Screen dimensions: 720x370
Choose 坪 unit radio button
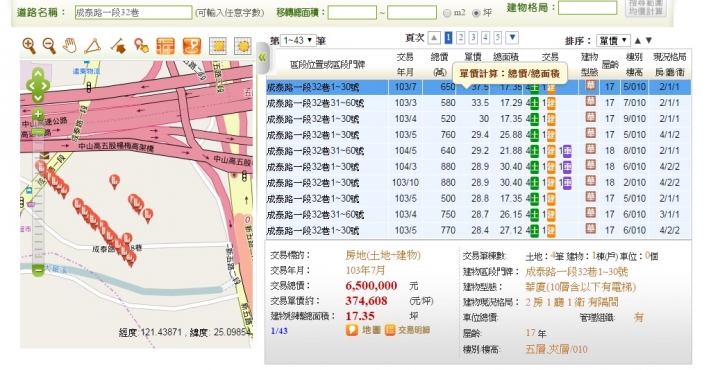(477, 13)
